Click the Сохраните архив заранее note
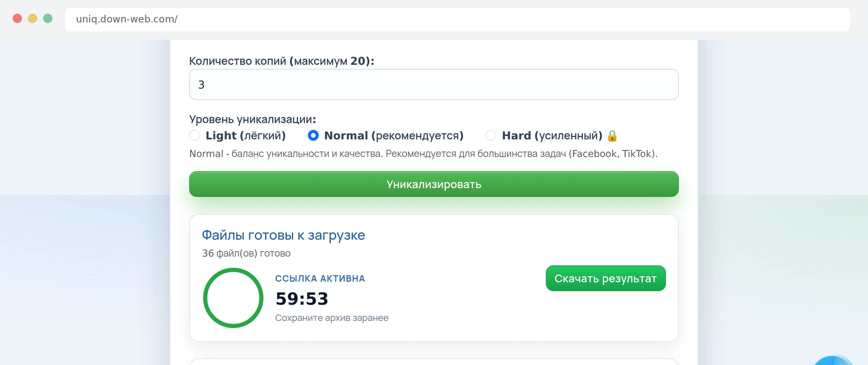The height and width of the screenshot is (365, 868). tap(332, 318)
